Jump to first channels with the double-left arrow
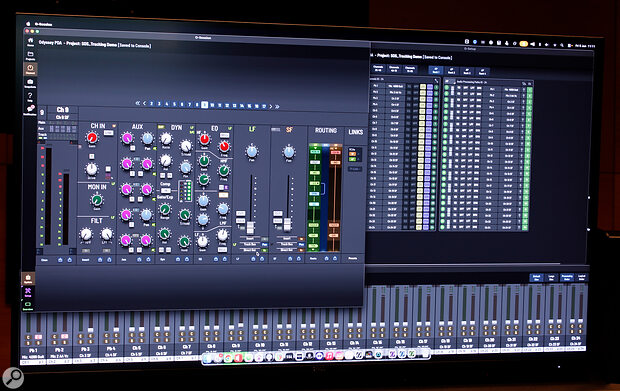 coord(138,103)
